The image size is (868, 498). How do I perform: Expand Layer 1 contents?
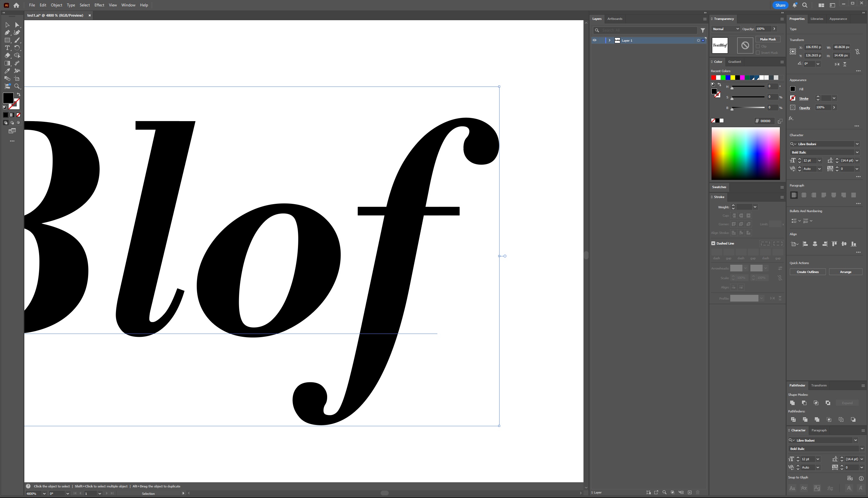(609, 40)
